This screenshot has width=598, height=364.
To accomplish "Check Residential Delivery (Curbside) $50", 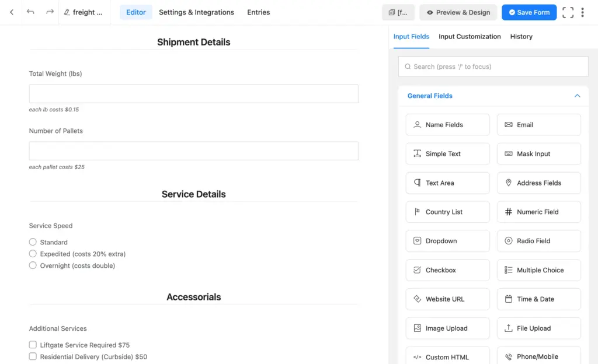I will 33,356.
